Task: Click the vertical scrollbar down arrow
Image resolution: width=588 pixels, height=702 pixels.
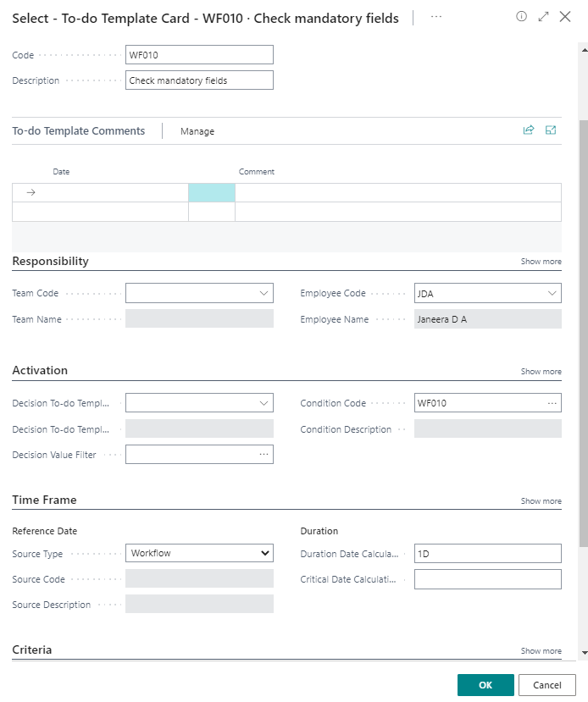Action: [x=583, y=653]
